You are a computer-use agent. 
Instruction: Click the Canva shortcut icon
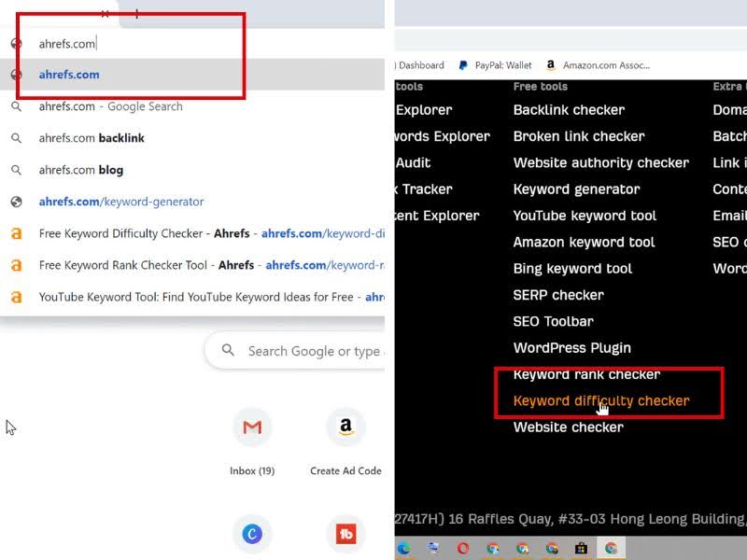coord(252,534)
